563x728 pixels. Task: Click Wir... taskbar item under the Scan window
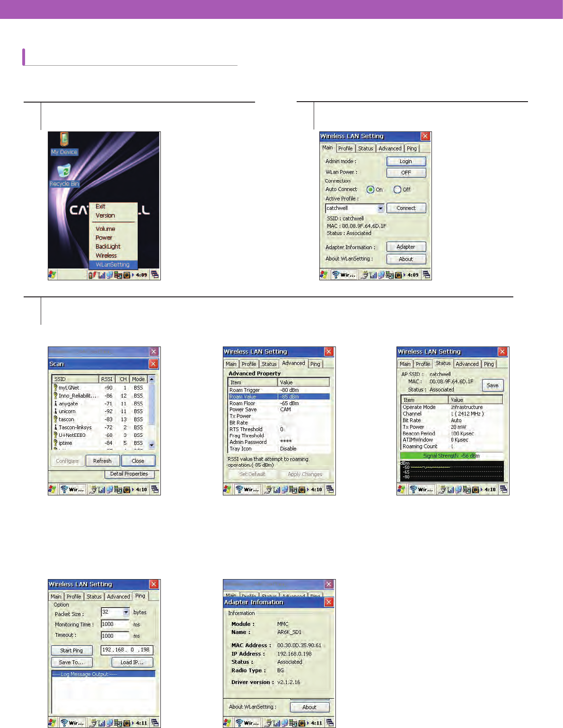(72, 490)
